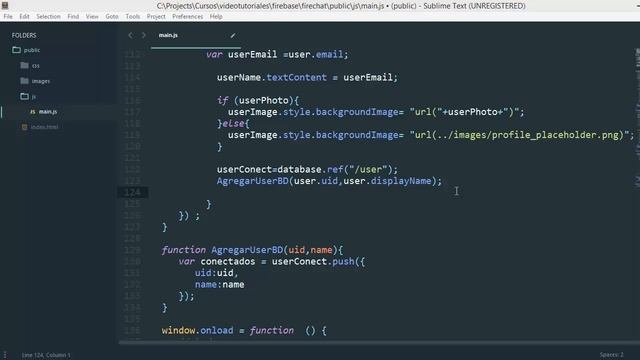Image resolution: width=640 pixels, height=360 pixels.
Task: Open the Selection menu
Action: click(x=48, y=16)
